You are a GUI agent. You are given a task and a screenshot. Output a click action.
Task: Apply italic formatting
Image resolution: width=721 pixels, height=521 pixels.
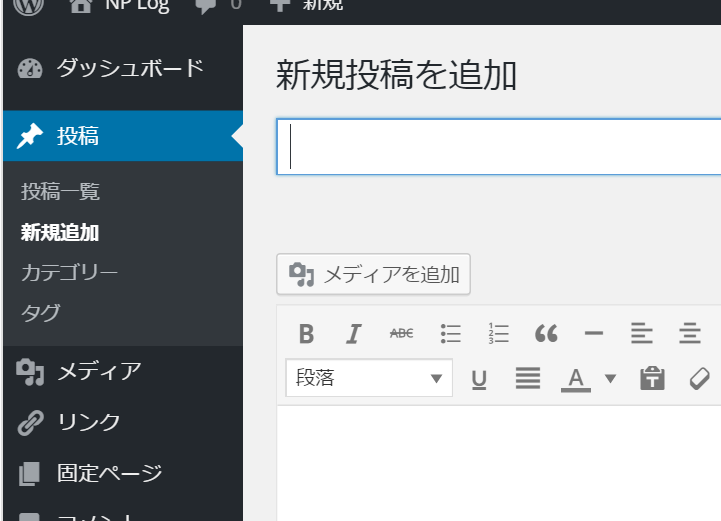pos(354,333)
